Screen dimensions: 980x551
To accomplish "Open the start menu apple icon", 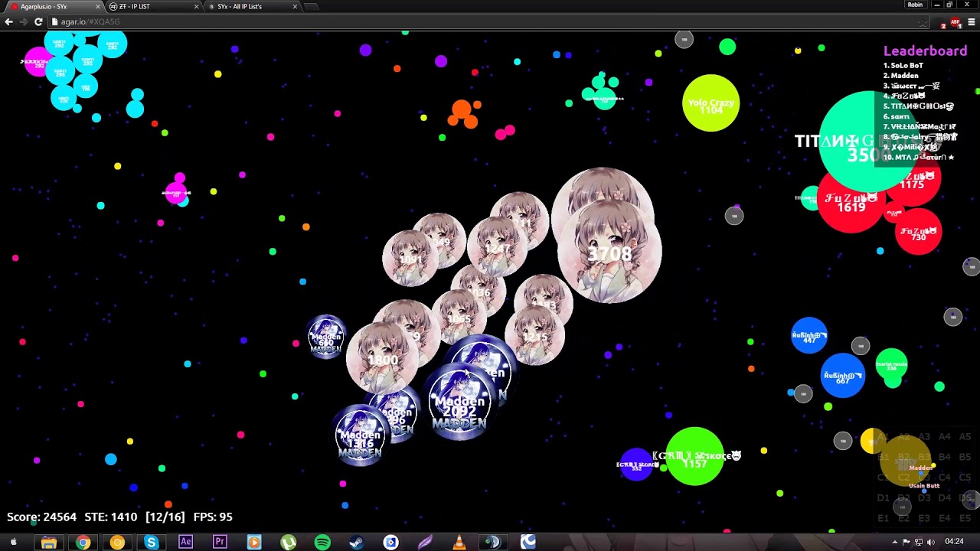I will pos(14,542).
